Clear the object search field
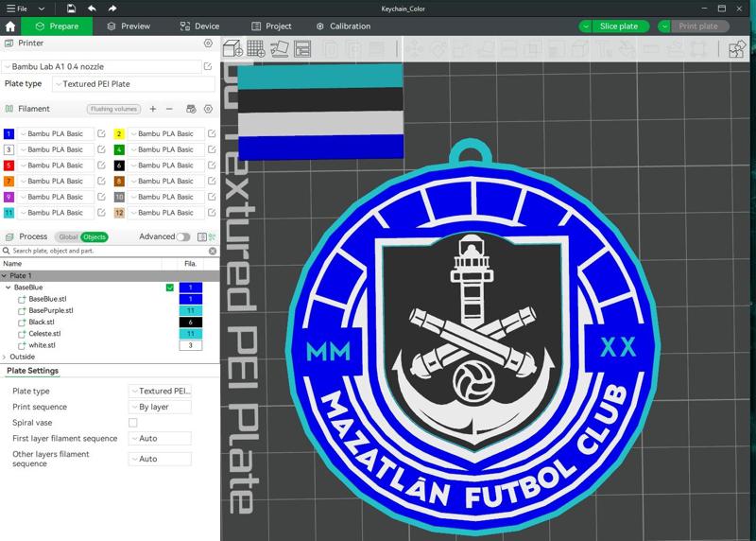Screen dimensions: 756x541 point(213,251)
